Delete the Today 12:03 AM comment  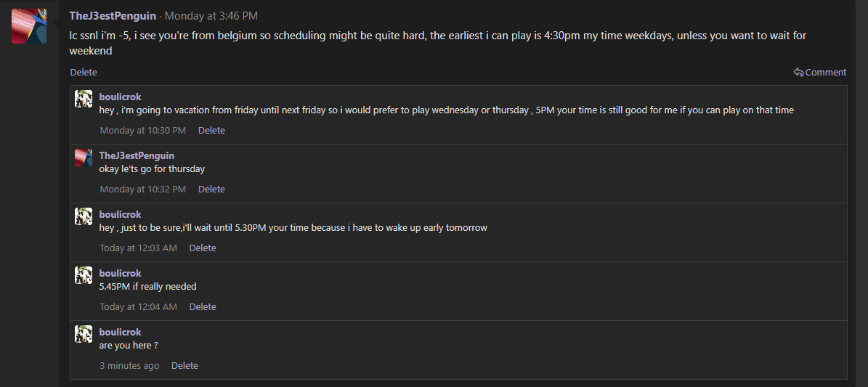[x=203, y=248]
